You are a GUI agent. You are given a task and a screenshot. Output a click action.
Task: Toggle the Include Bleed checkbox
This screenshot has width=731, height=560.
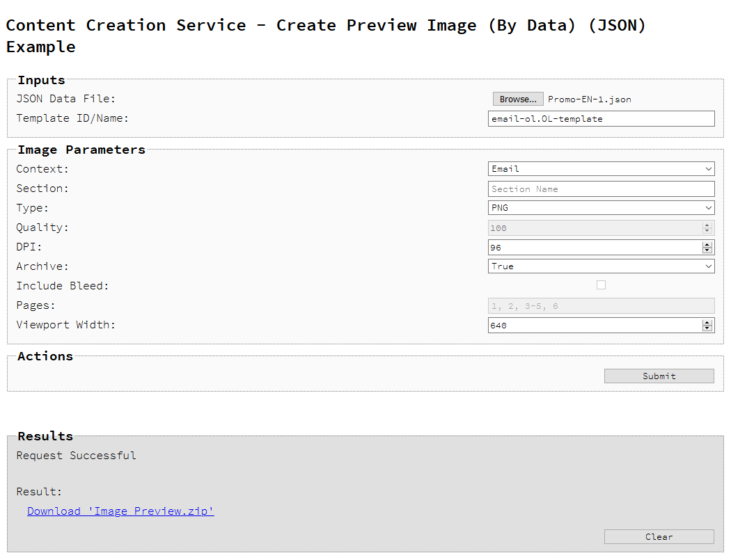tap(601, 285)
